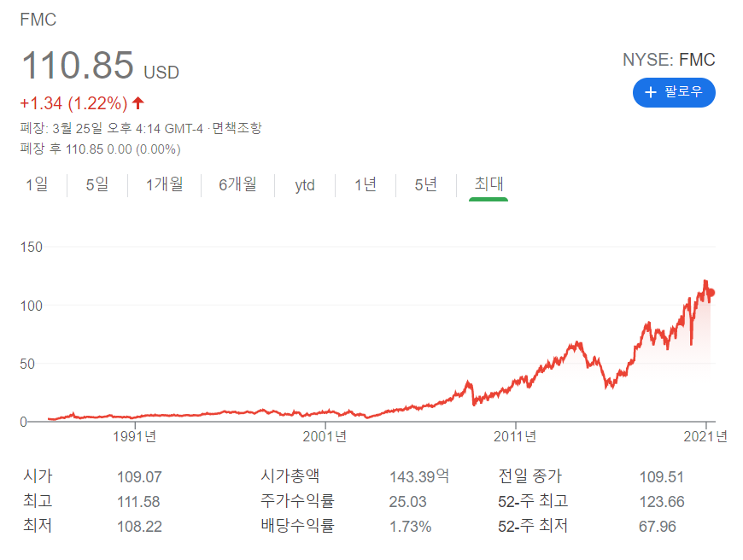Image resolution: width=743 pixels, height=560 pixels.
Task: Click the +1.34 (1.22%) change text
Action: pyautogui.click(x=73, y=103)
